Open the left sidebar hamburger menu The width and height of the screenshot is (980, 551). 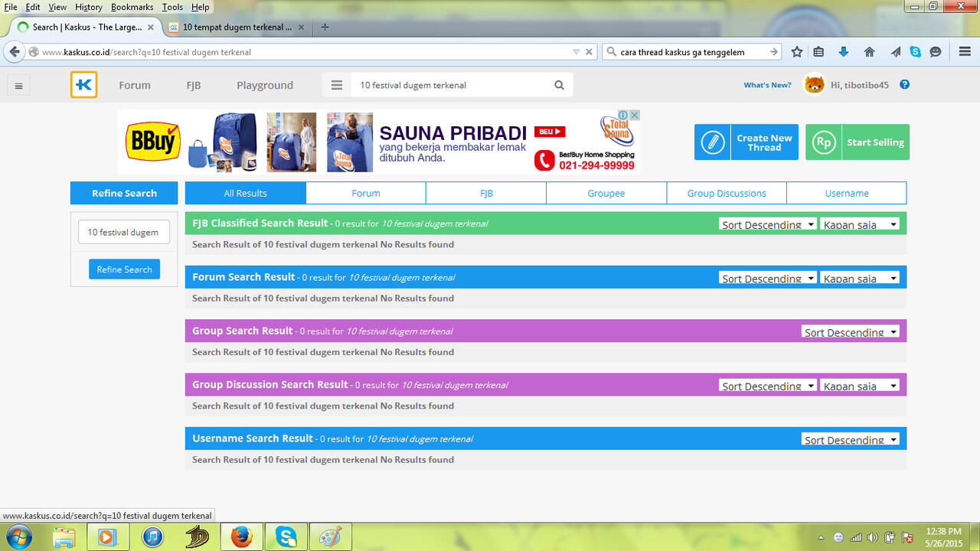(x=18, y=86)
